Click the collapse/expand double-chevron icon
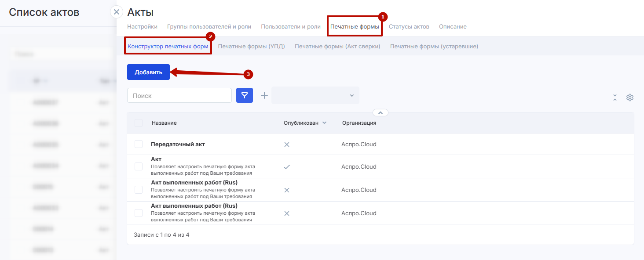Image resolution: width=644 pixels, height=260 pixels. [x=615, y=97]
